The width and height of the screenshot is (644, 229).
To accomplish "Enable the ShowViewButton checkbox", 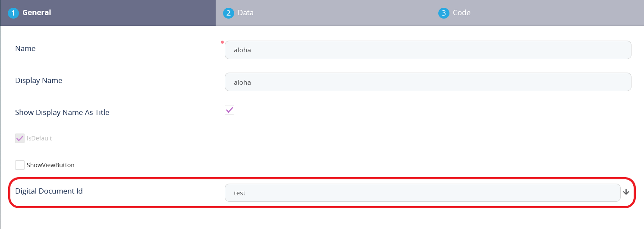I will [x=20, y=165].
